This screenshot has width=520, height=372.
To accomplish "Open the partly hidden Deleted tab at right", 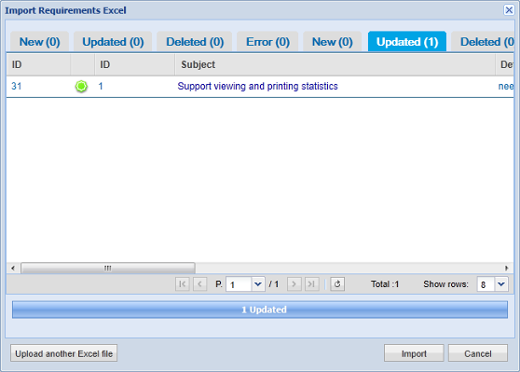I will pos(483,42).
